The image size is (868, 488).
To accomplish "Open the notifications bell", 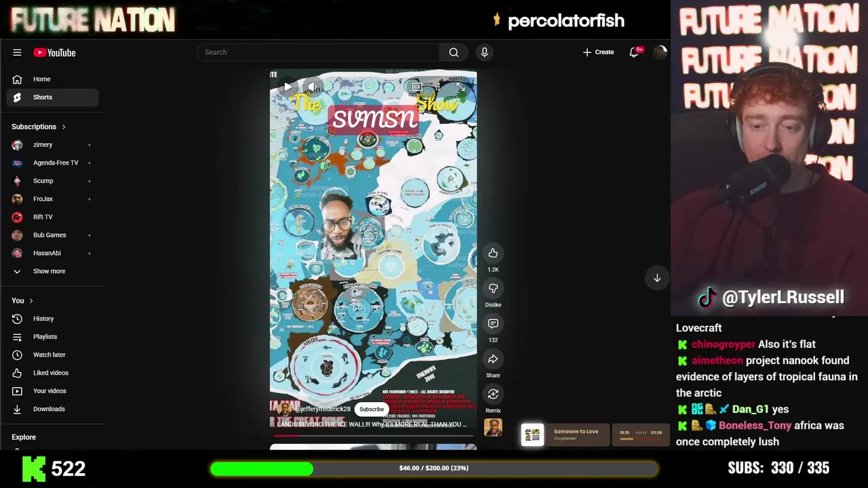I will point(635,52).
